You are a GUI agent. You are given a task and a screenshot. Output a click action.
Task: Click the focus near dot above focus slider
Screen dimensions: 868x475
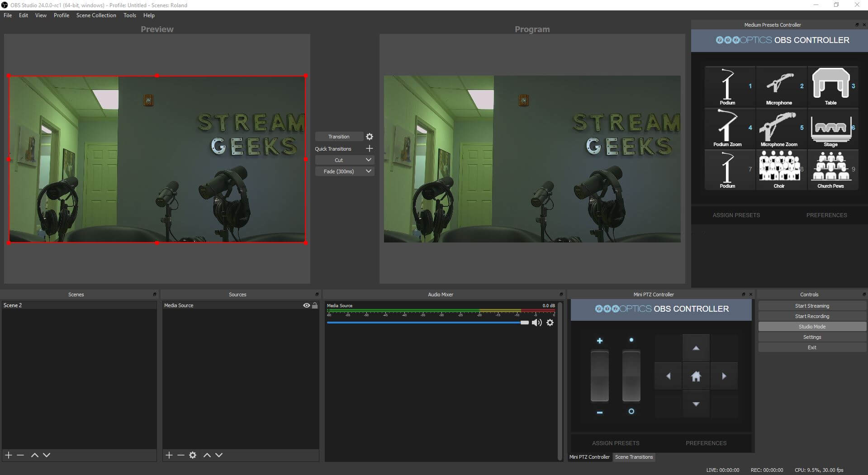(x=631, y=340)
